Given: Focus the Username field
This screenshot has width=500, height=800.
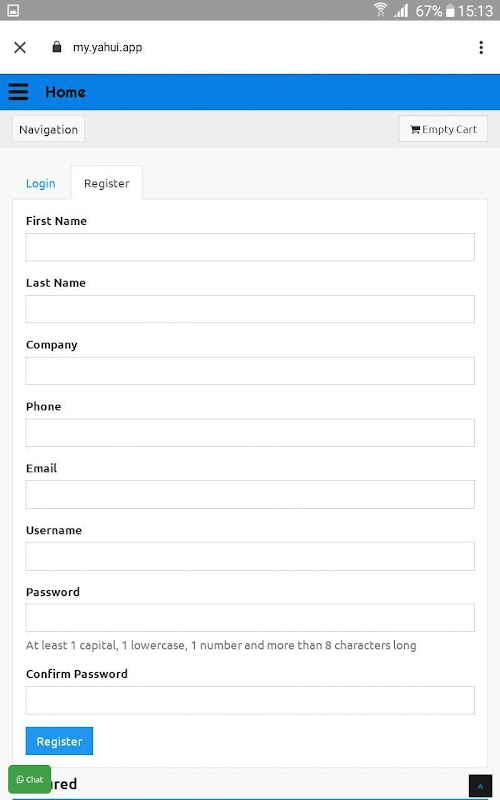Looking at the screenshot, I should pos(250,556).
